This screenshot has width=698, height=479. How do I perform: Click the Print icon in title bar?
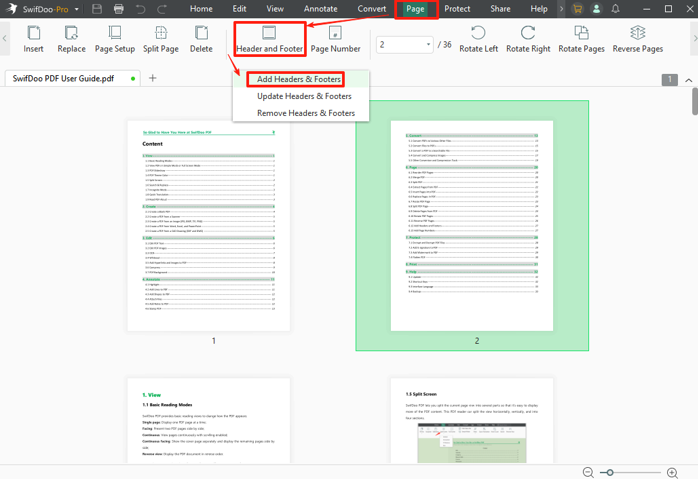point(118,9)
